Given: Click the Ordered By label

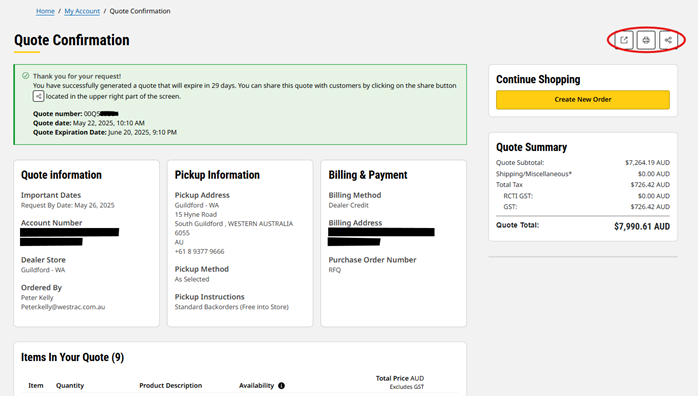Looking at the screenshot, I should tap(41, 287).
